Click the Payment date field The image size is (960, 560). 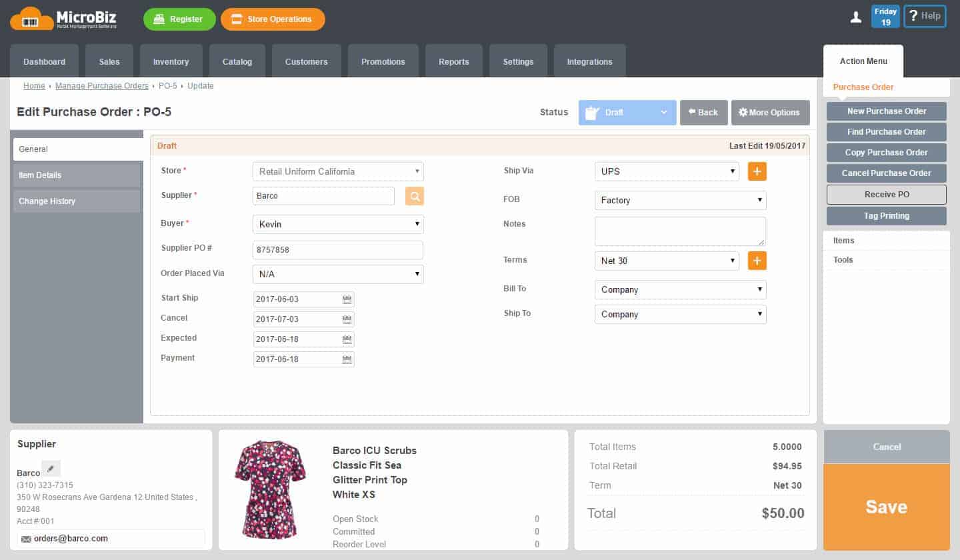pyautogui.click(x=303, y=359)
